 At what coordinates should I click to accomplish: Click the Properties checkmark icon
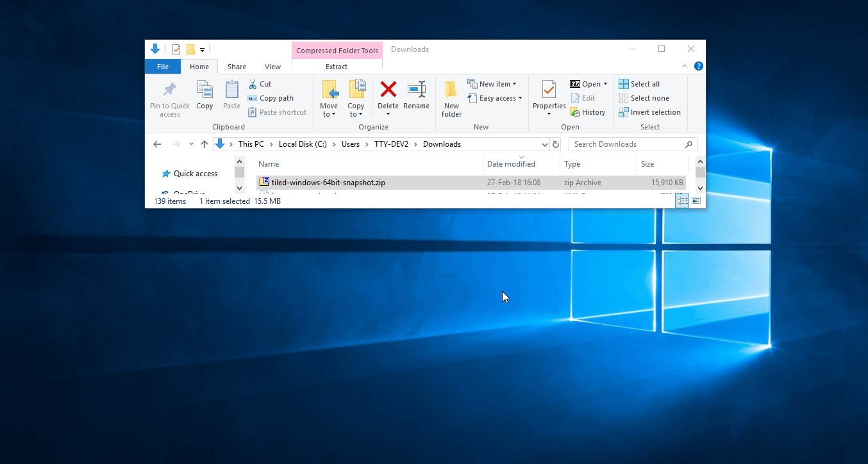pyautogui.click(x=549, y=90)
